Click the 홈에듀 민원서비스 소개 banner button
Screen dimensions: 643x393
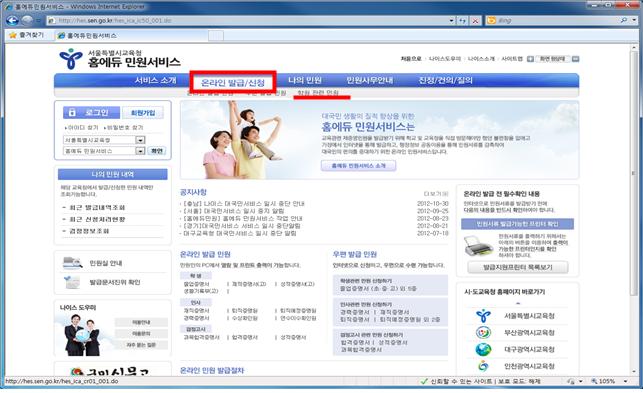pyautogui.click(x=358, y=166)
